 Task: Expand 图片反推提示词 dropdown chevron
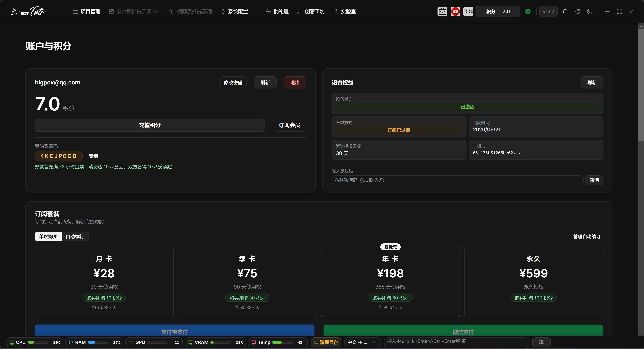pyautogui.click(x=156, y=12)
